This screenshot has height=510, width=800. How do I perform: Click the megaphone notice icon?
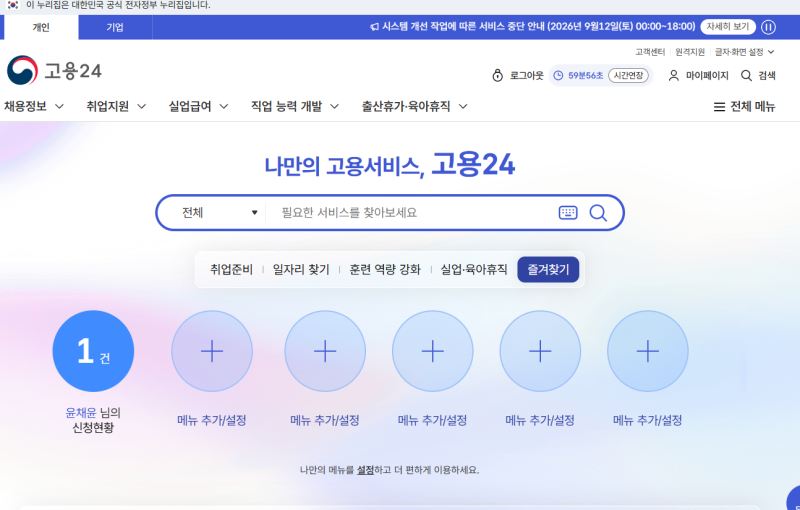(x=374, y=27)
